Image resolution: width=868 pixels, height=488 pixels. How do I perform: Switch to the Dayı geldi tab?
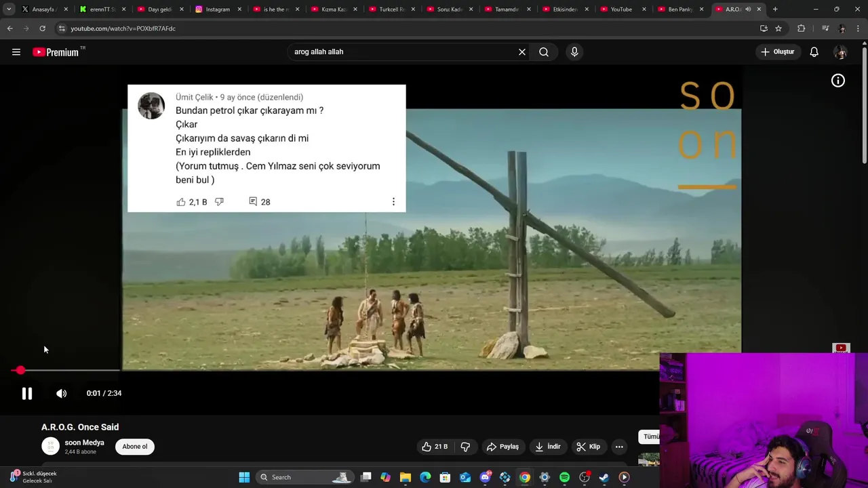coord(159,9)
